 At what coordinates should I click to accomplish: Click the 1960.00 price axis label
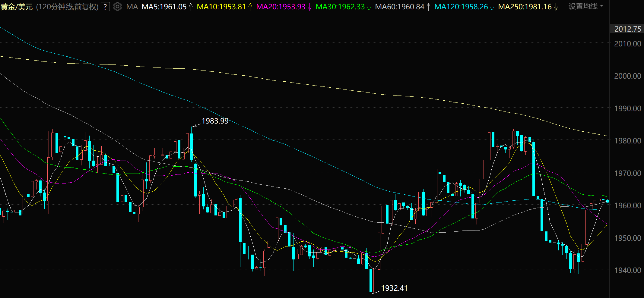click(x=628, y=205)
